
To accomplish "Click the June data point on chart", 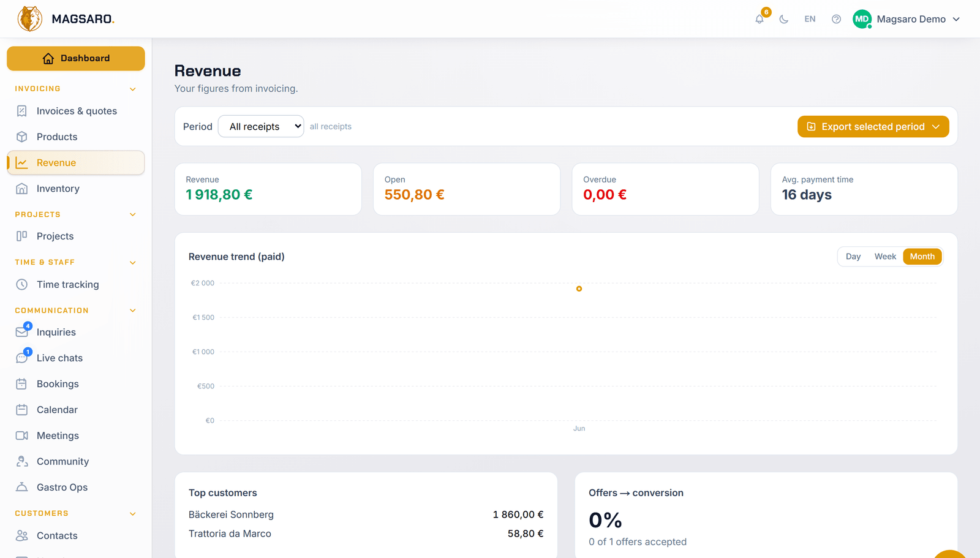I will click(x=579, y=288).
